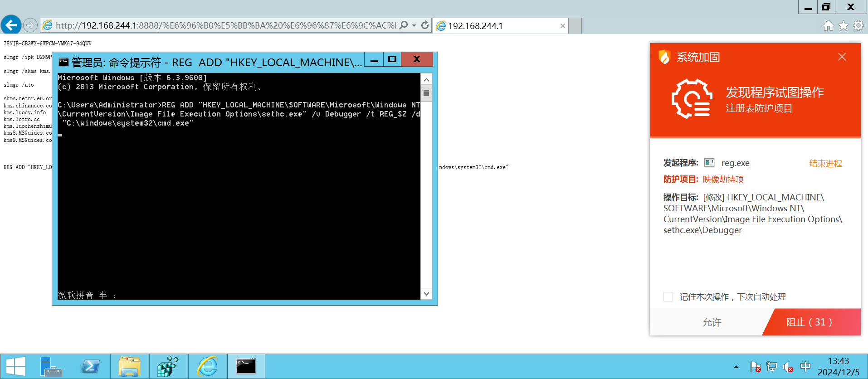Screen dimensions: 868x379
Task: Open Server Manager from taskbar
Action: pos(51,366)
